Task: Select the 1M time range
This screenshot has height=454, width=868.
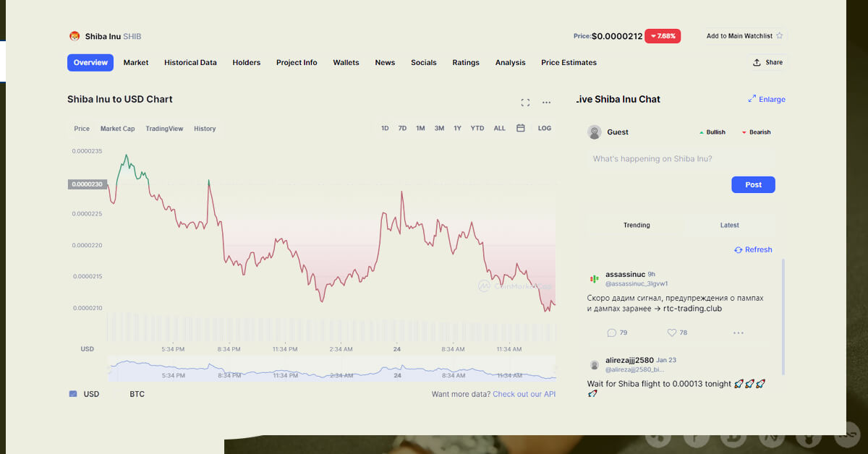Action: click(420, 128)
